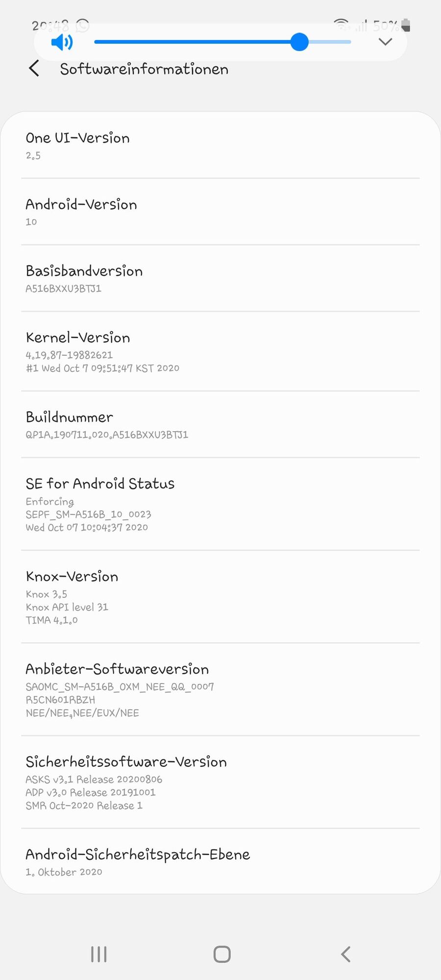
Task: Tap the Kernel-Version entry
Action: pyautogui.click(x=220, y=351)
